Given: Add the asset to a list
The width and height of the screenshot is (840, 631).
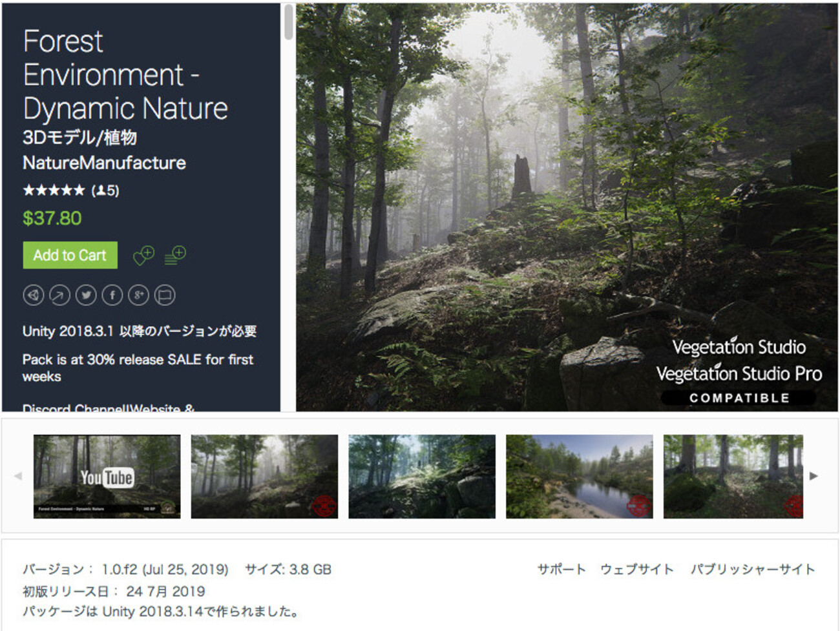Looking at the screenshot, I should pyautogui.click(x=175, y=255).
